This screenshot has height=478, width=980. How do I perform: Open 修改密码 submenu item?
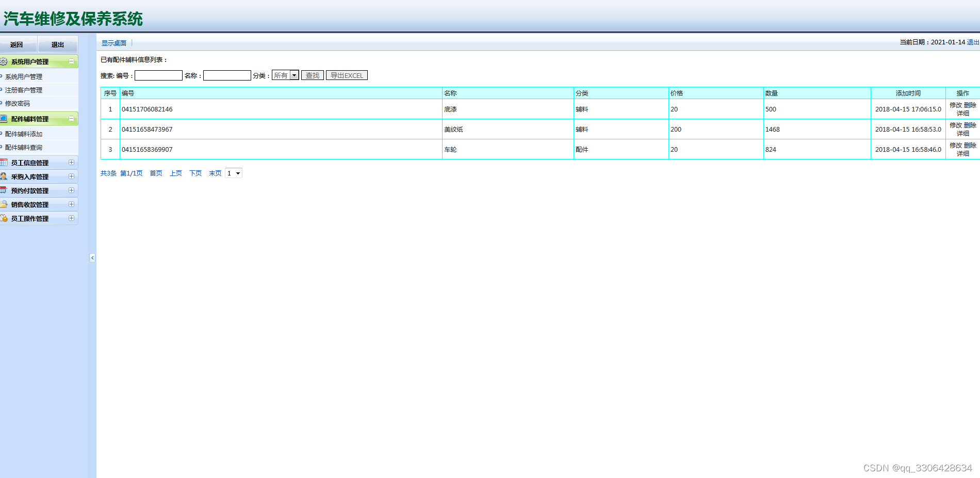point(18,104)
